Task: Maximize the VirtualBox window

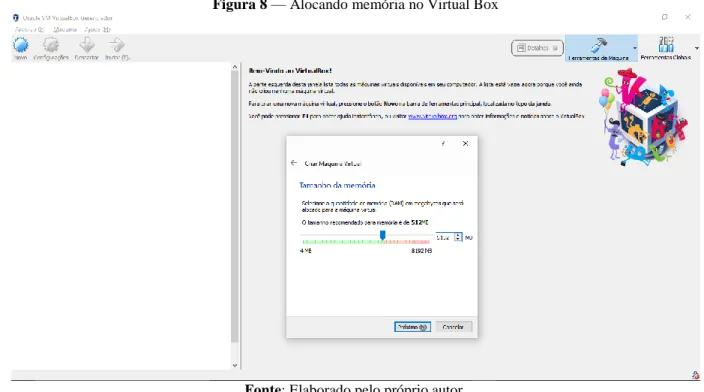Action: [x=664, y=17]
